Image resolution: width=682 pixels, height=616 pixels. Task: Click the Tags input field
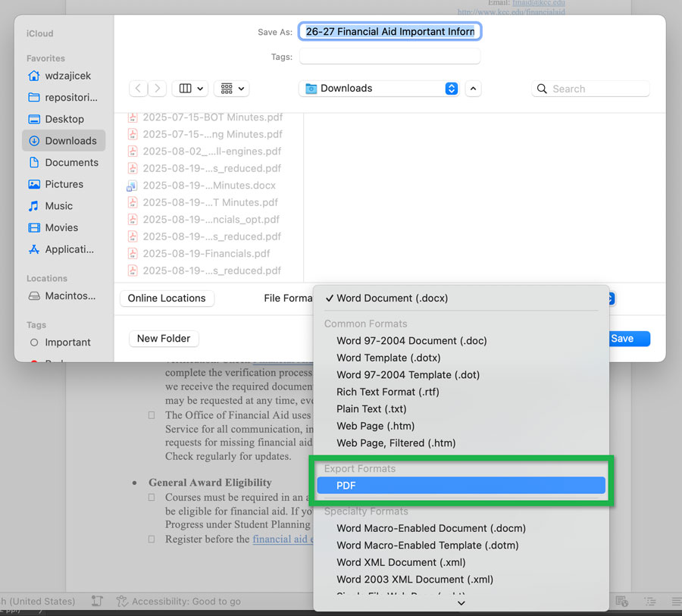[x=389, y=56]
